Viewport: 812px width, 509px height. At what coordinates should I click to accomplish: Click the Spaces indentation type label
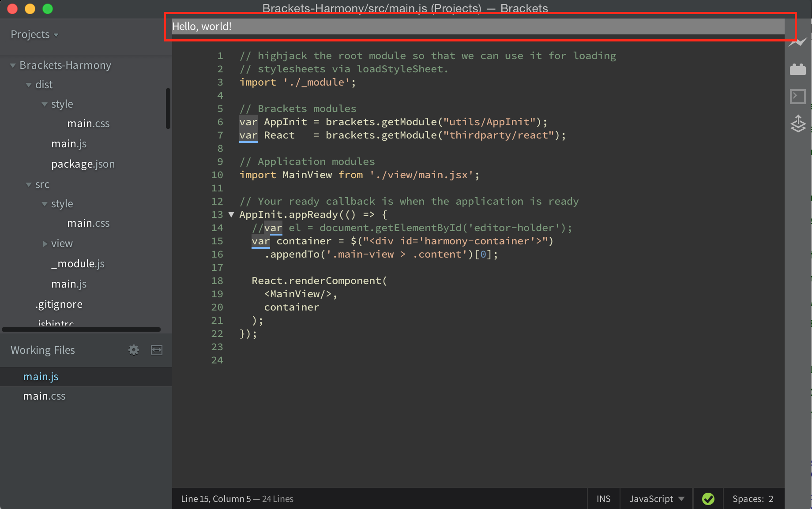pyautogui.click(x=748, y=498)
